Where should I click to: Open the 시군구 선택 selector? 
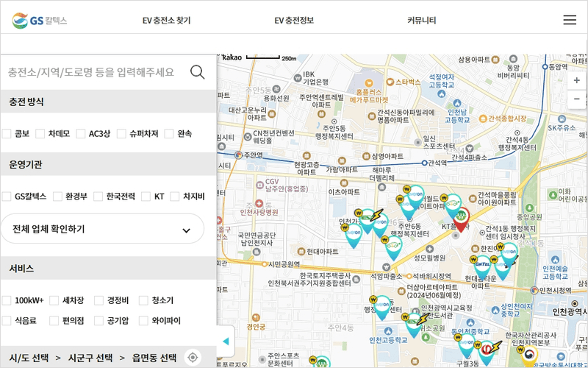pyautogui.click(x=90, y=358)
